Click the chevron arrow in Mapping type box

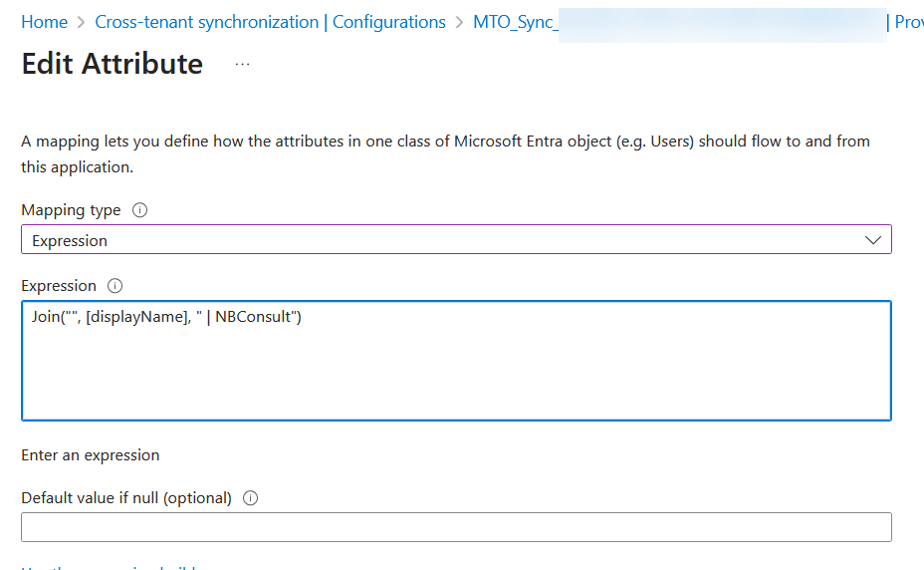point(873,240)
